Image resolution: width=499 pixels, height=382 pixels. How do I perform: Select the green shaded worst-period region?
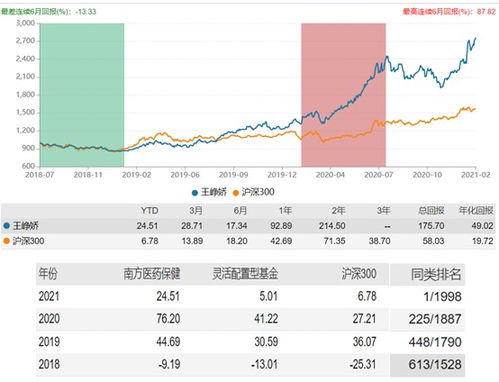tap(82, 95)
